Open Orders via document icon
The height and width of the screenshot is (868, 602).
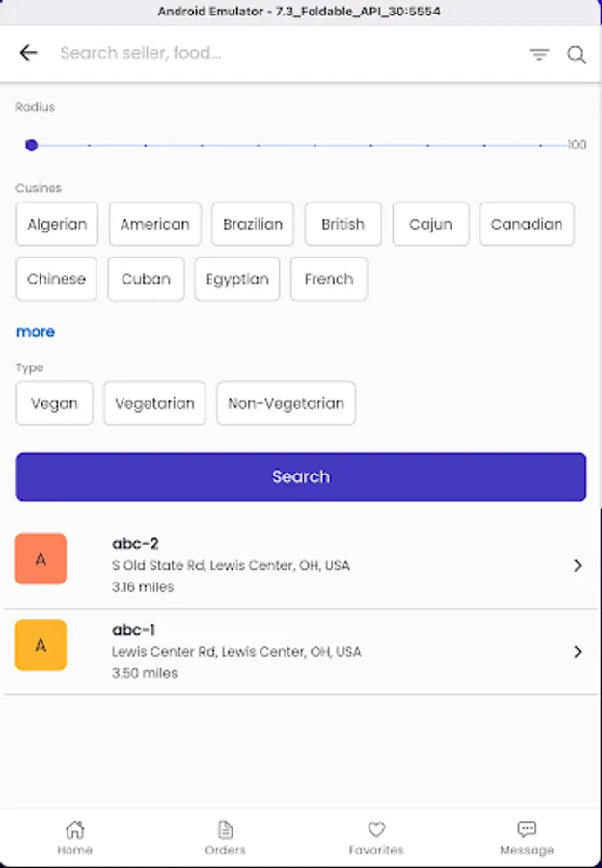click(x=225, y=829)
